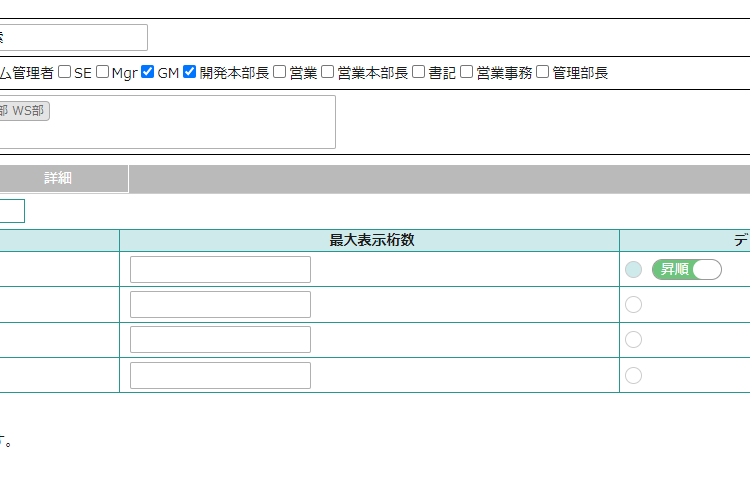
Task: Uncheck the GM checkbox
Action: coord(148,72)
